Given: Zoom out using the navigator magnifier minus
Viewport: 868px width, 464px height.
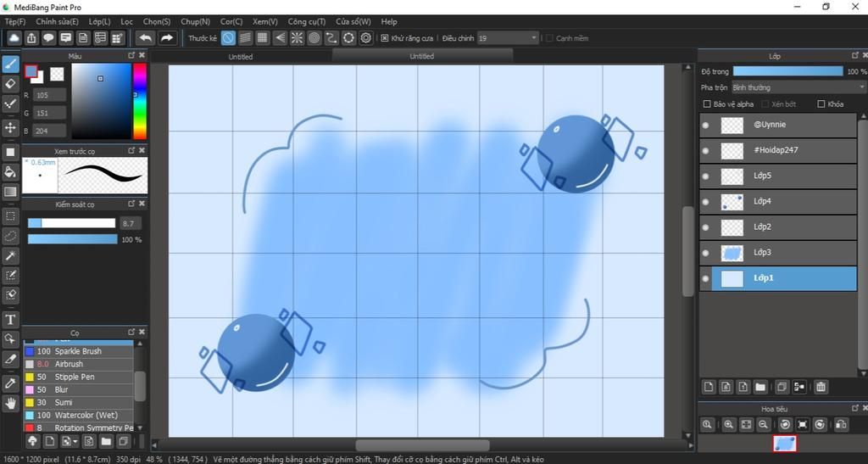Looking at the screenshot, I should click(x=763, y=425).
